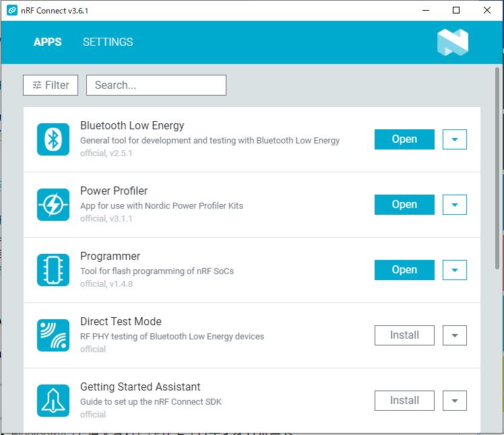This screenshot has height=435, width=504.
Task: Expand dropdown next to Getting Started Assistant Install
Action: (455, 401)
